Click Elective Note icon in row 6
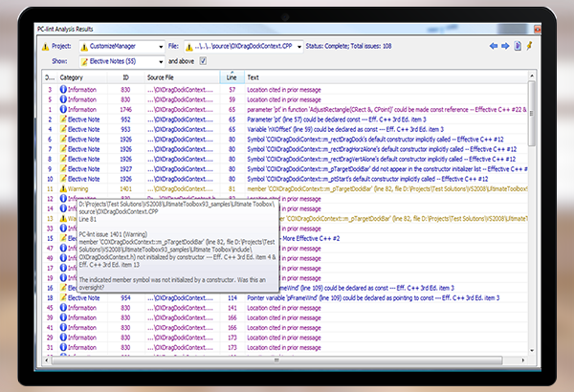Image resolution: width=574 pixels, height=392 pixels. [x=63, y=139]
